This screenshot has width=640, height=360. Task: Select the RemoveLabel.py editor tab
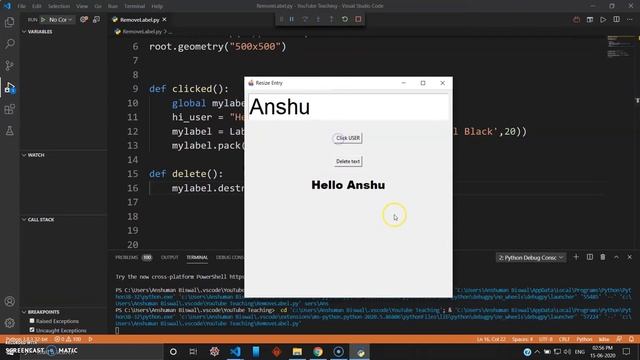pyautogui.click(x=139, y=20)
